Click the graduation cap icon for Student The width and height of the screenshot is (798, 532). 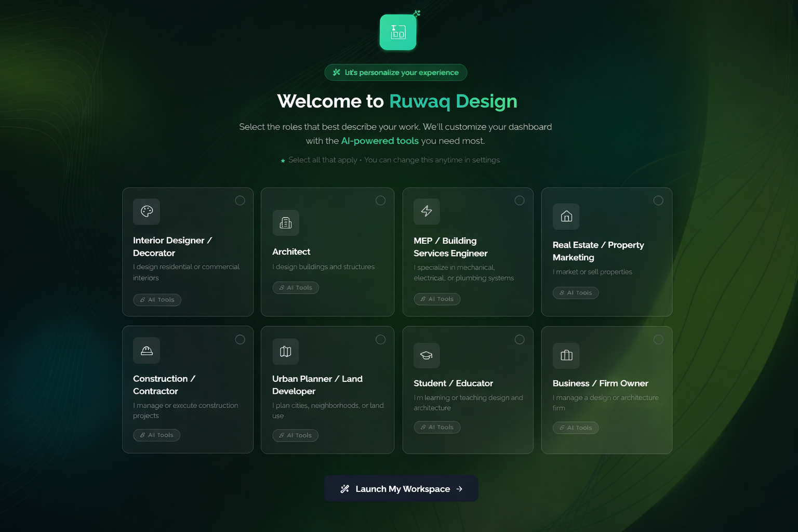coord(427,355)
